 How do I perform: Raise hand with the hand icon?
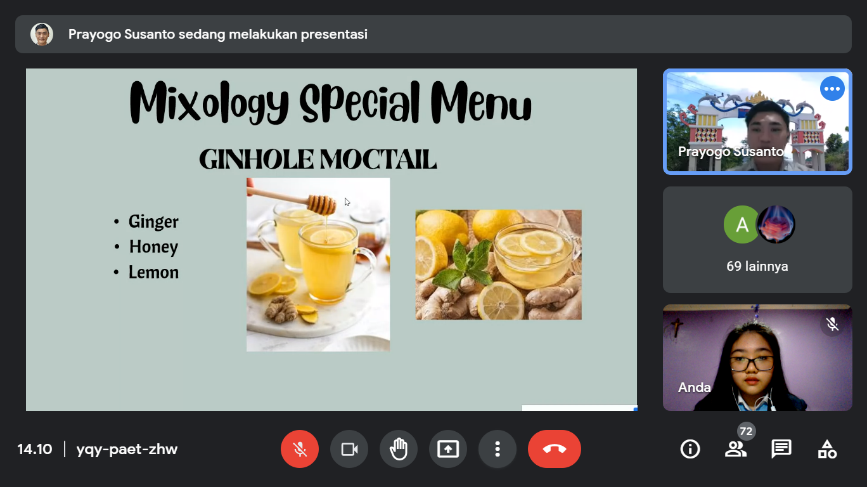398,449
